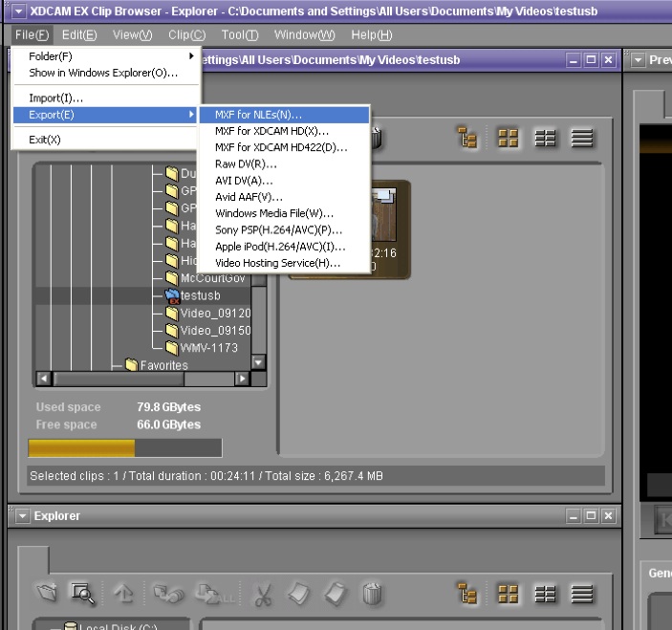The width and height of the screenshot is (672, 630).
Task: Open the Edit menu
Action: pos(79,34)
